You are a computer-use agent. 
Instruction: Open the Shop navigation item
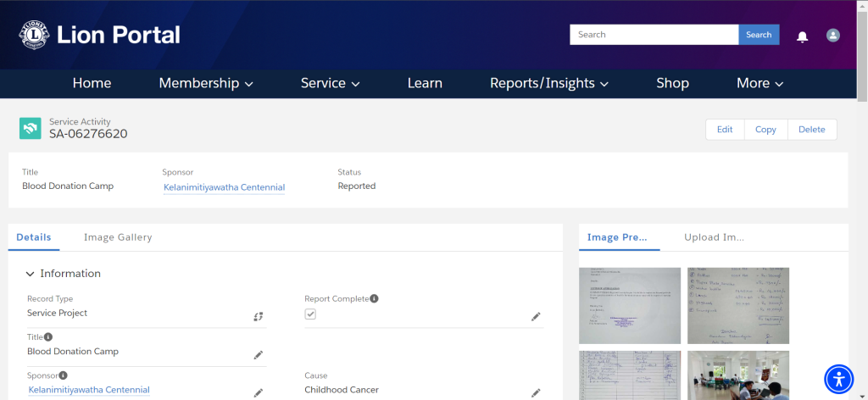tap(672, 84)
